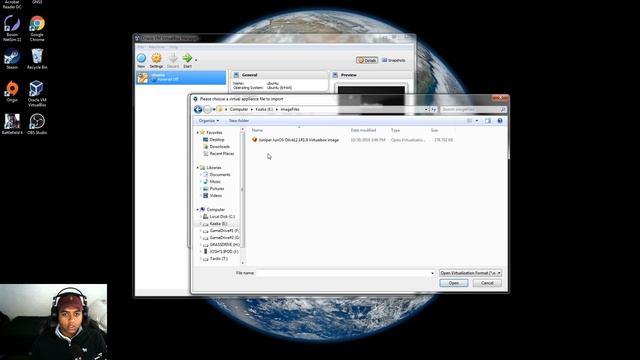Select GameDrive#2 (G:) in navigation tree
640x360 pixels.
pos(224,238)
